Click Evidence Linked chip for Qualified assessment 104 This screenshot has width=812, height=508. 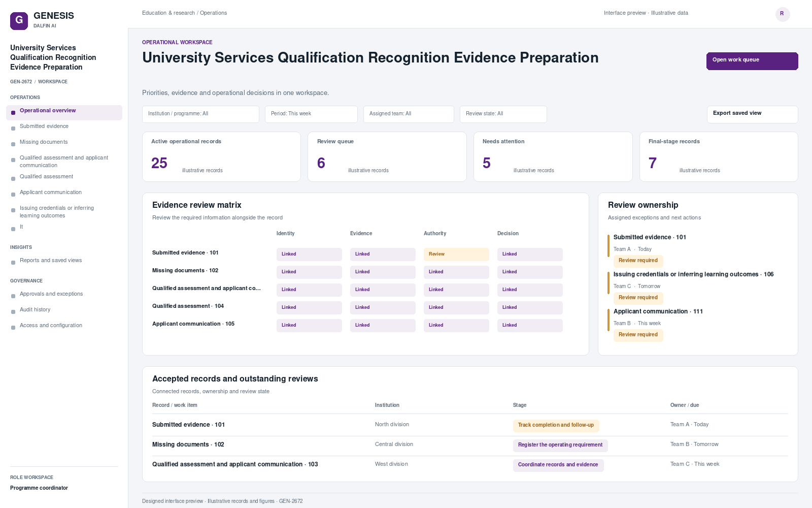(x=383, y=308)
